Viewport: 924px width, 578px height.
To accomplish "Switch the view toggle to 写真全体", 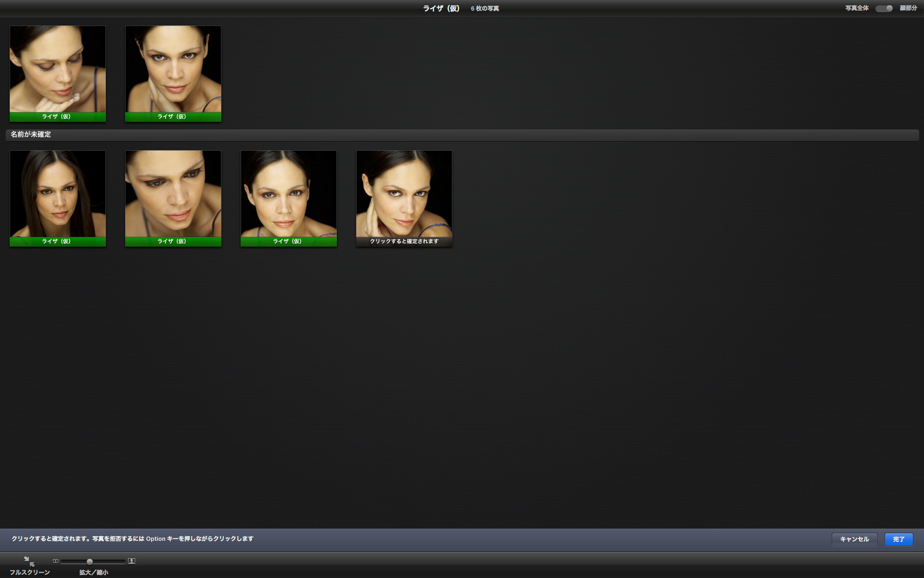I will [x=880, y=8].
